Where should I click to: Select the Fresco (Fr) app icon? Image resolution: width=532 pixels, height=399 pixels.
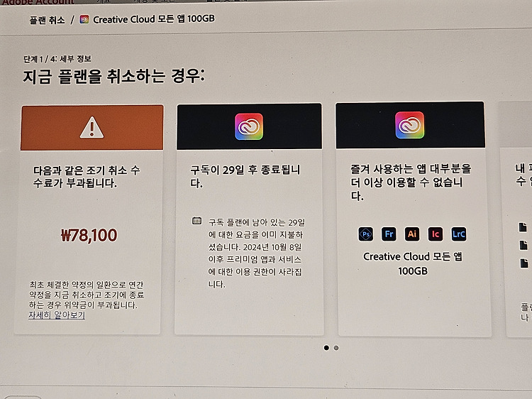point(389,234)
